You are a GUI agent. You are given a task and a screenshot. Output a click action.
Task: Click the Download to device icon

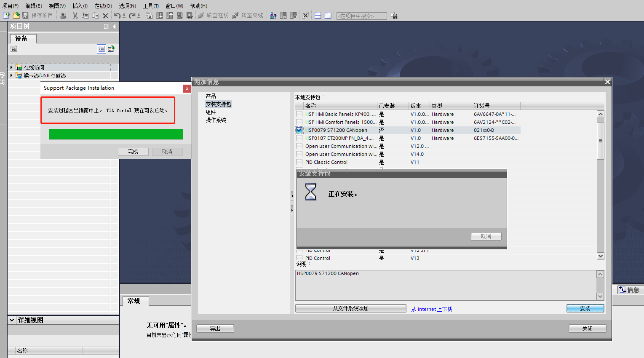tap(160, 16)
